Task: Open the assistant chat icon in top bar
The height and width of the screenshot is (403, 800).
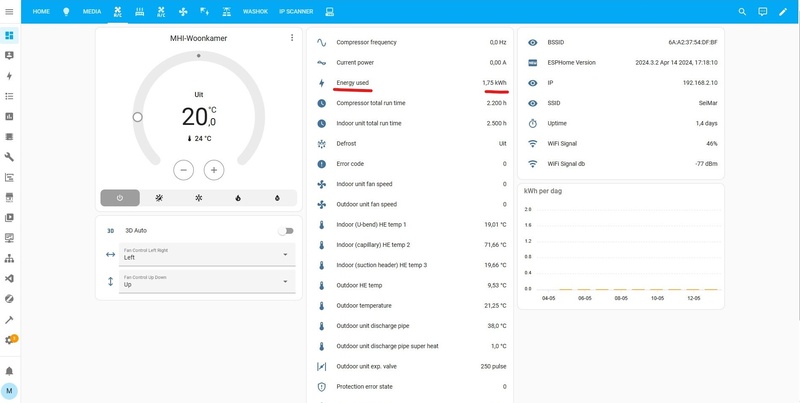Action: (762, 11)
